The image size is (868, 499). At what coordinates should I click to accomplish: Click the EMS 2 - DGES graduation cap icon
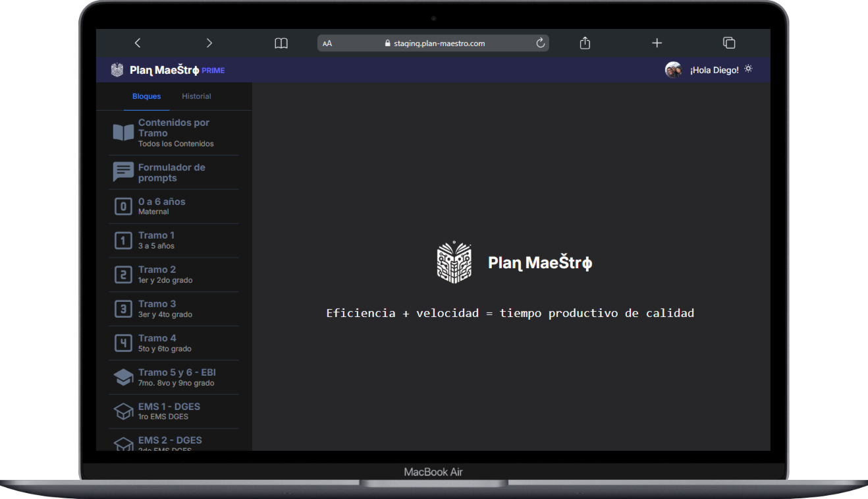pyautogui.click(x=122, y=444)
